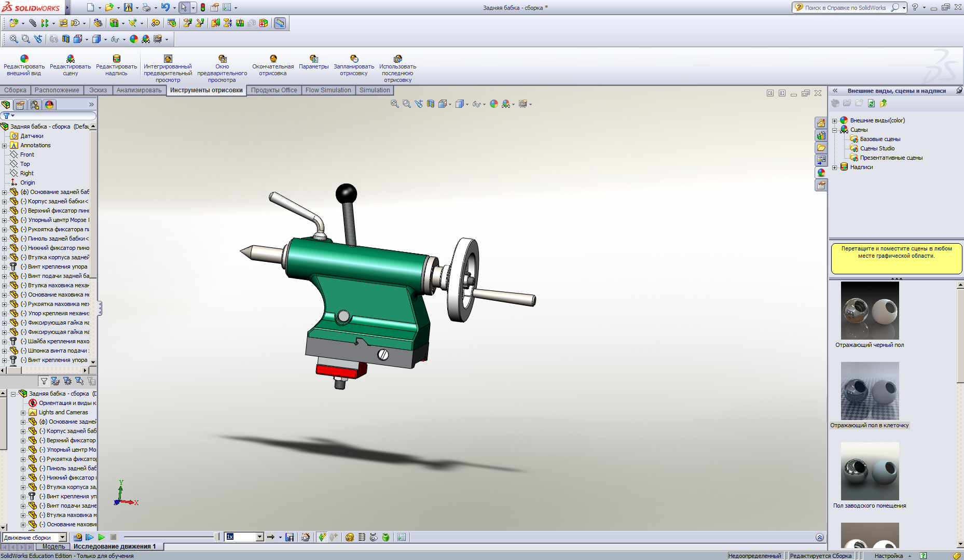Switch to the Продукты Office tab
This screenshot has width=964, height=560.
tap(274, 90)
